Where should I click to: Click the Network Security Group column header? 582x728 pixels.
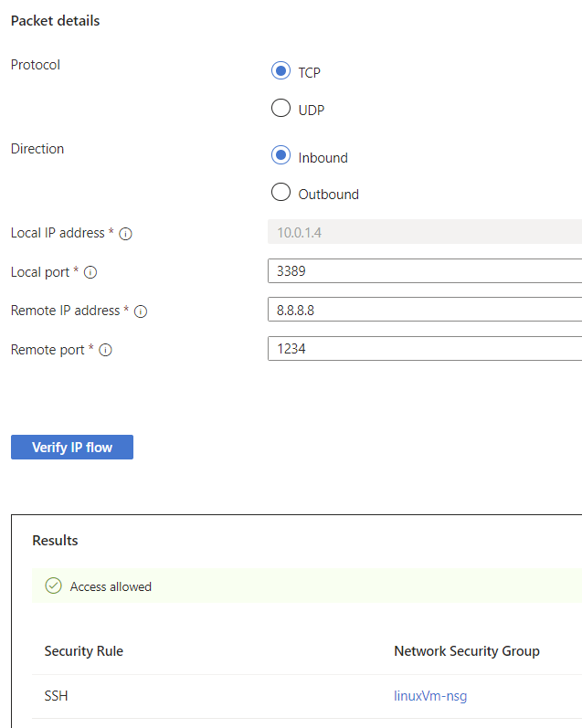tap(466, 651)
